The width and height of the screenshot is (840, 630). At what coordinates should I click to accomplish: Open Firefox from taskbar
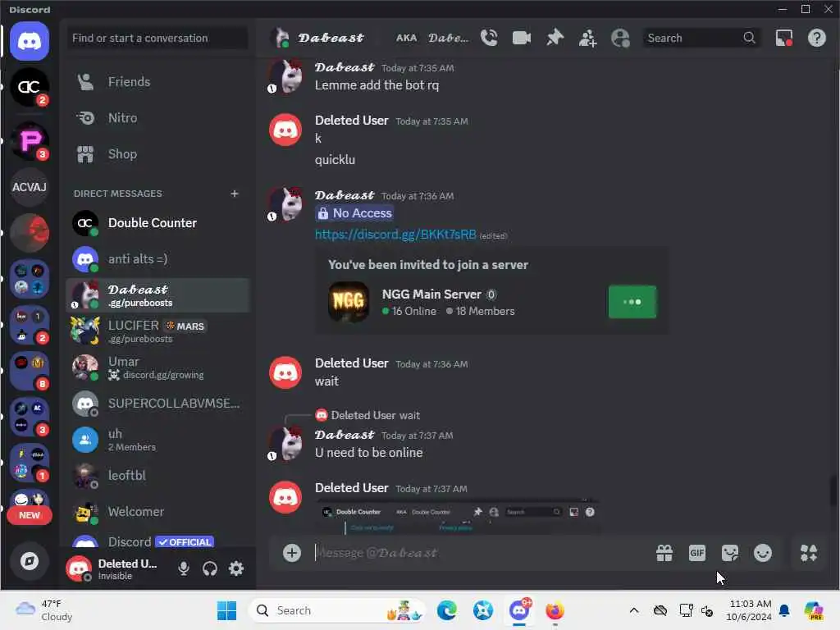click(555, 610)
